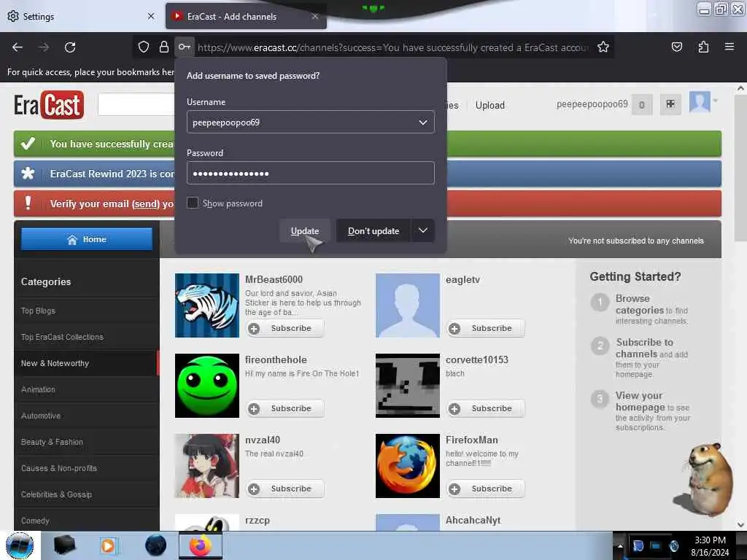Open the MrBeast6000 tiger thumbnail
The height and width of the screenshot is (560, 747).
206,306
